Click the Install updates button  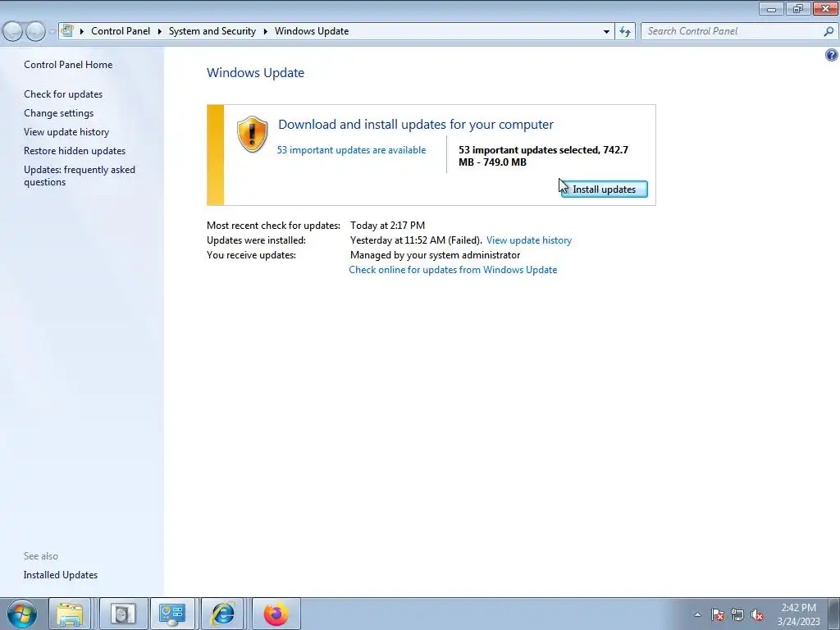(605, 189)
